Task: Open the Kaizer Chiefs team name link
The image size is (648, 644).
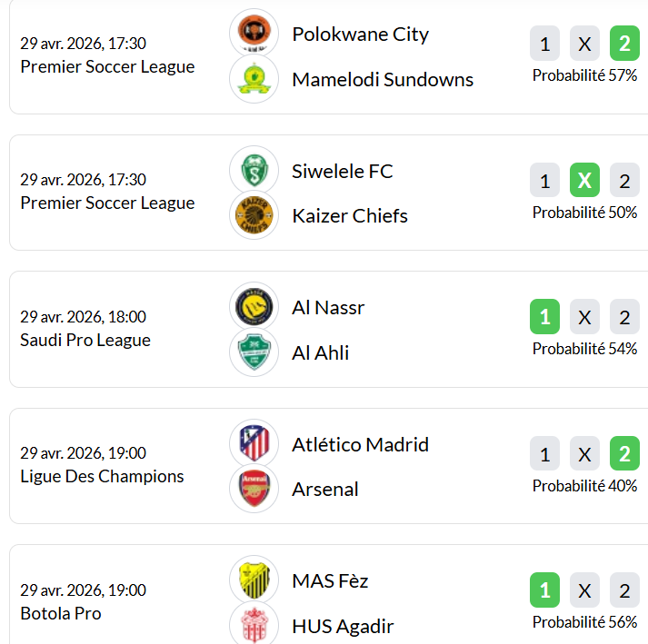Action: tap(349, 215)
